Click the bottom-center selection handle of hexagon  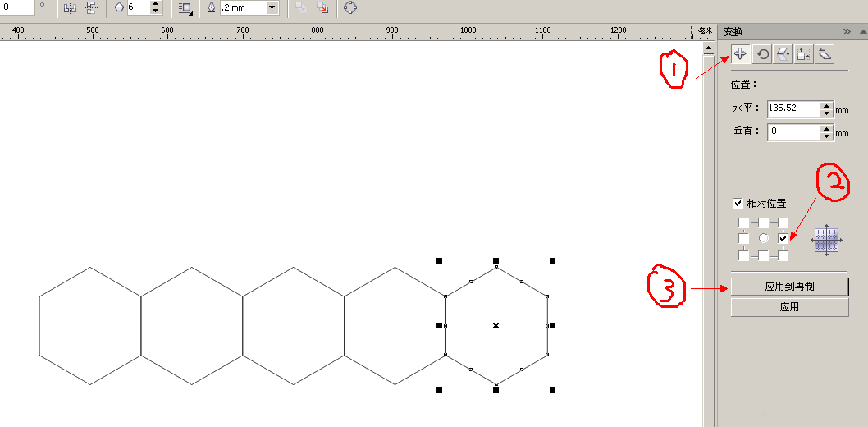pyautogui.click(x=496, y=390)
